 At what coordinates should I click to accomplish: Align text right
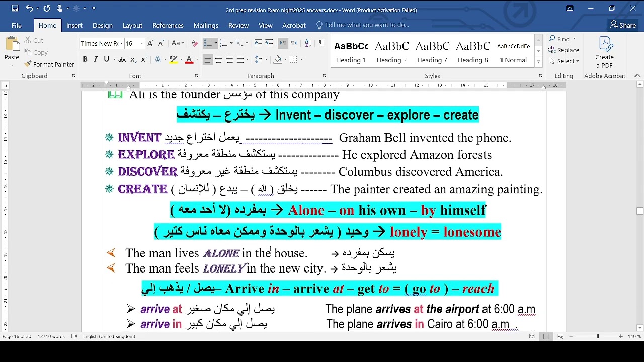coord(229,59)
